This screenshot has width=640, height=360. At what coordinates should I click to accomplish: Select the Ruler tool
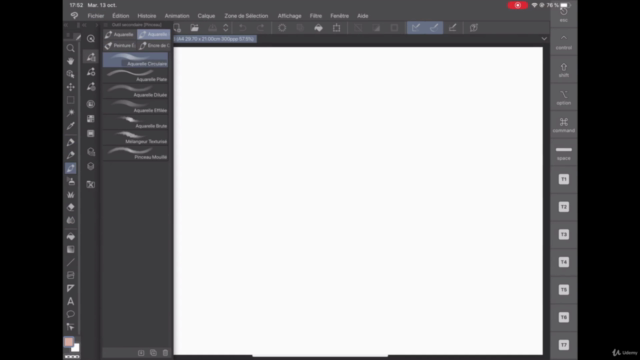tap(71, 288)
